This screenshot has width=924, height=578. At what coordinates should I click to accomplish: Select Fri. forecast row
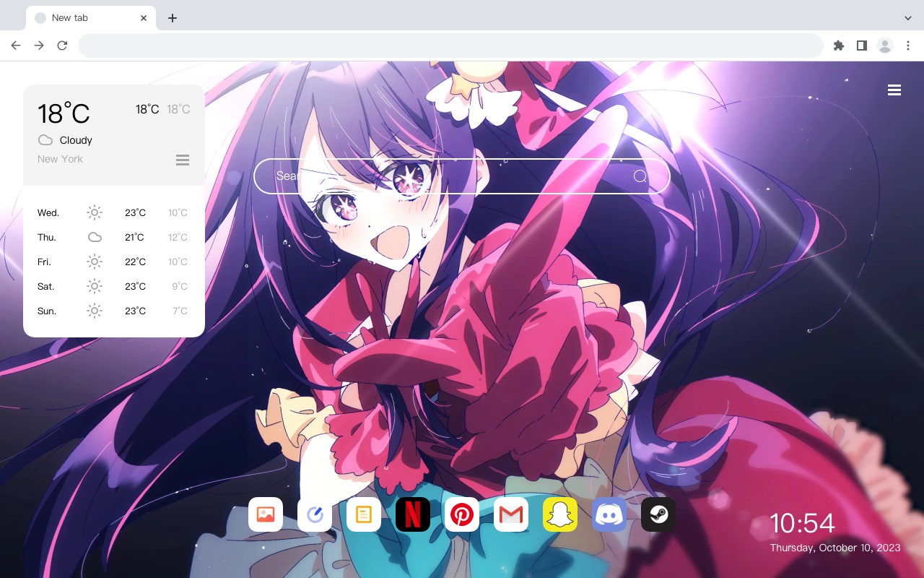point(113,262)
